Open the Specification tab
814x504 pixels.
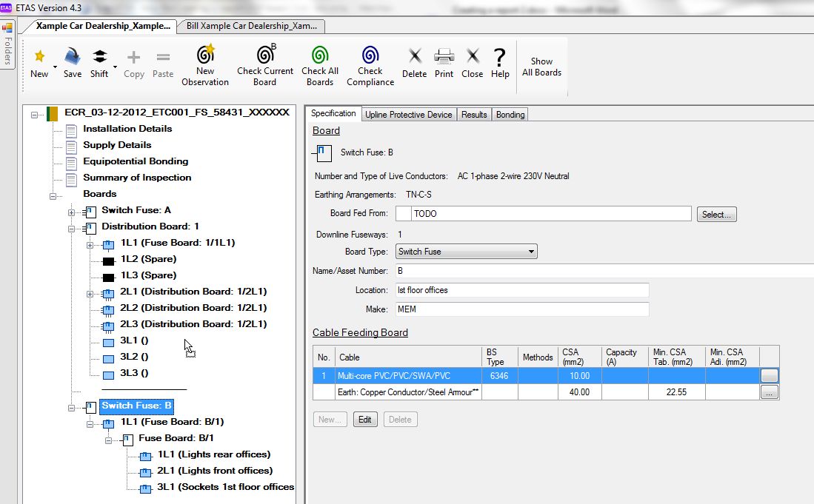[333, 113]
